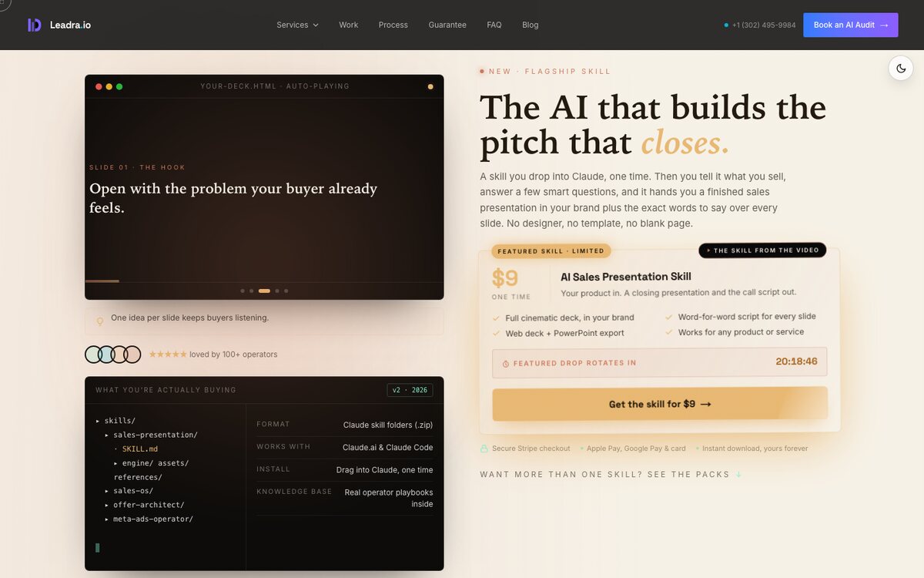Open the Work nav item
This screenshot has width=924, height=578.
(348, 25)
